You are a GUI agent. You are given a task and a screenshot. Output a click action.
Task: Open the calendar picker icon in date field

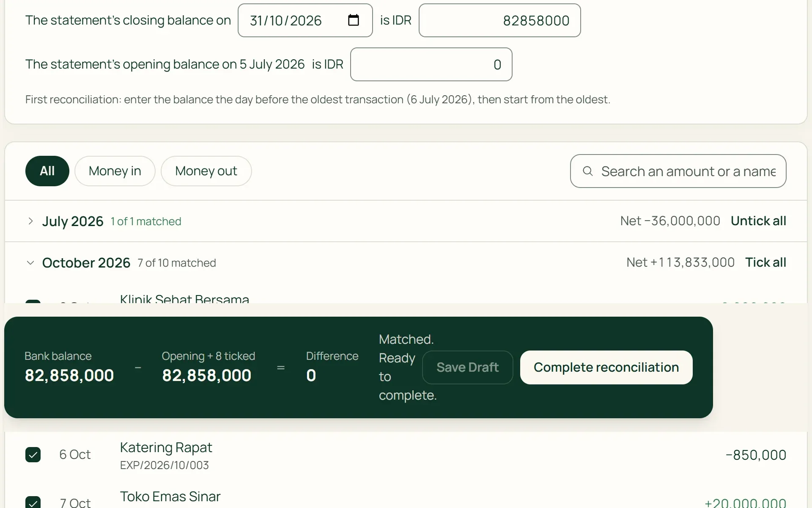[353, 20]
